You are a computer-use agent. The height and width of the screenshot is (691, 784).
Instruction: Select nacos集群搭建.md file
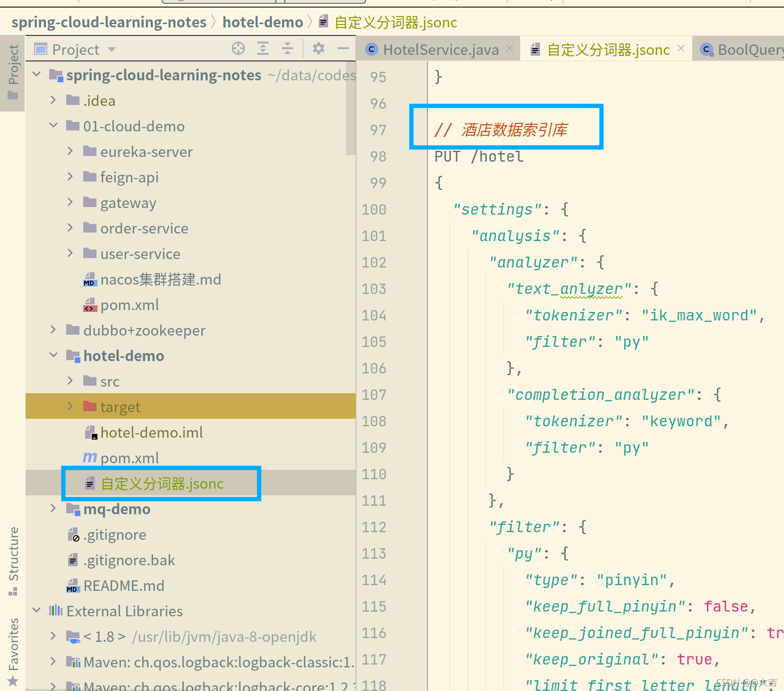161,279
